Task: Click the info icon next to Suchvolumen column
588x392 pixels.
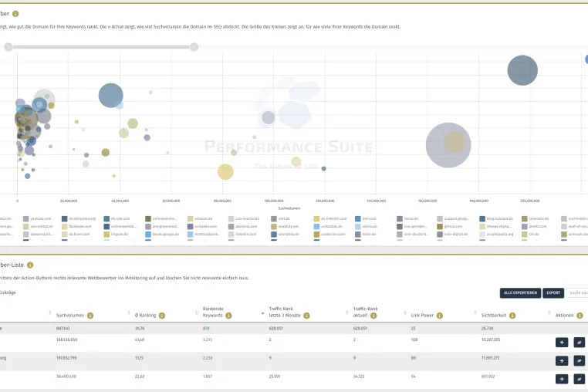Action: (x=90, y=316)
